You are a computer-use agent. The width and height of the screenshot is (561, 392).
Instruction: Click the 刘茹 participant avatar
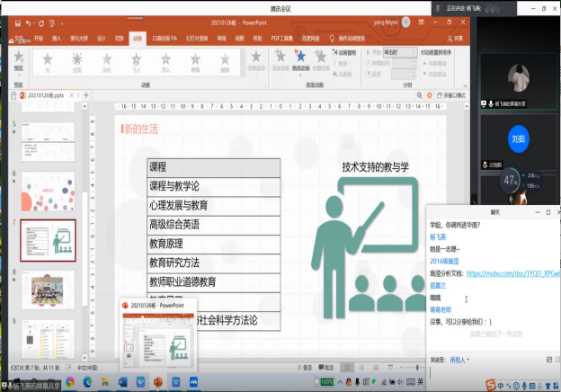[x=520, y=139]
